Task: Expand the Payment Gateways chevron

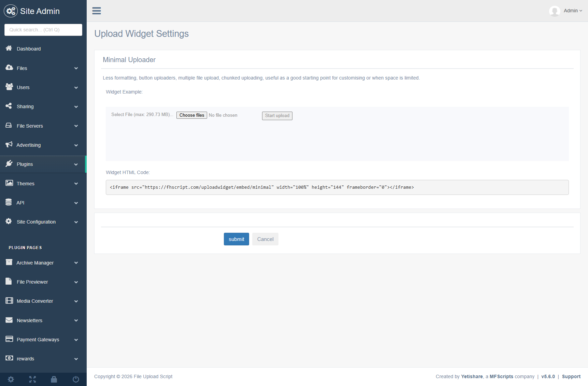Action: coord(76,340)
